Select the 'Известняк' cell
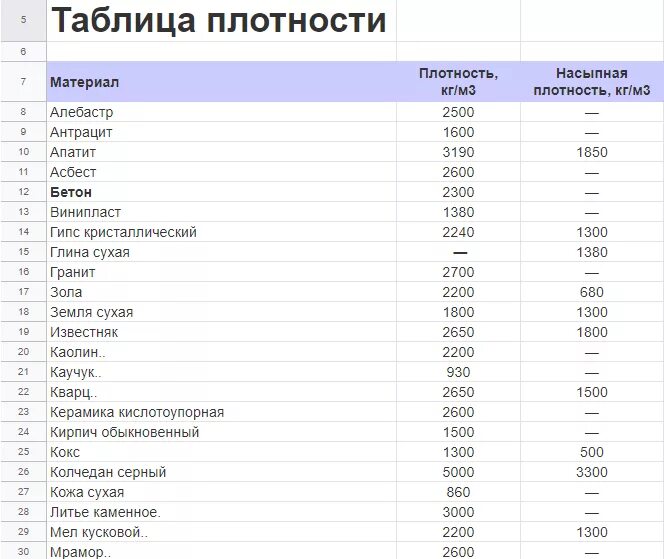The width and height of the screenshot is (664, 559). (x=221, y=332)
